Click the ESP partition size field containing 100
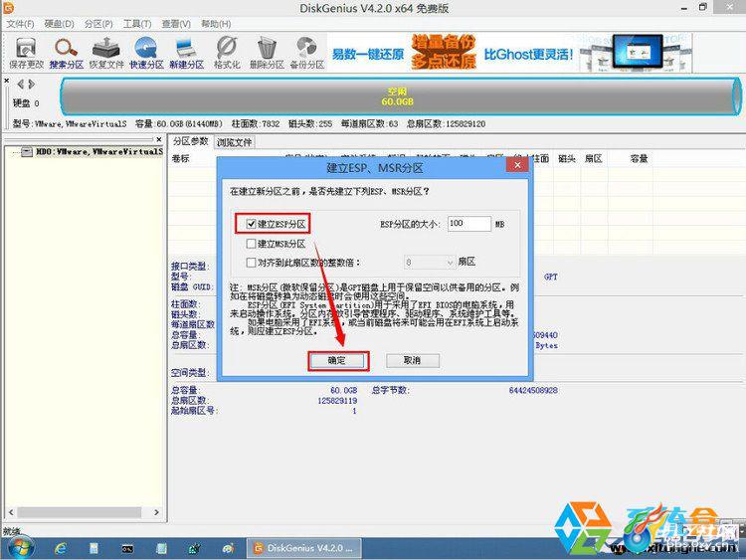Image resolution: width=746 pixels, height=560 pixels. [x=469, y=224]
